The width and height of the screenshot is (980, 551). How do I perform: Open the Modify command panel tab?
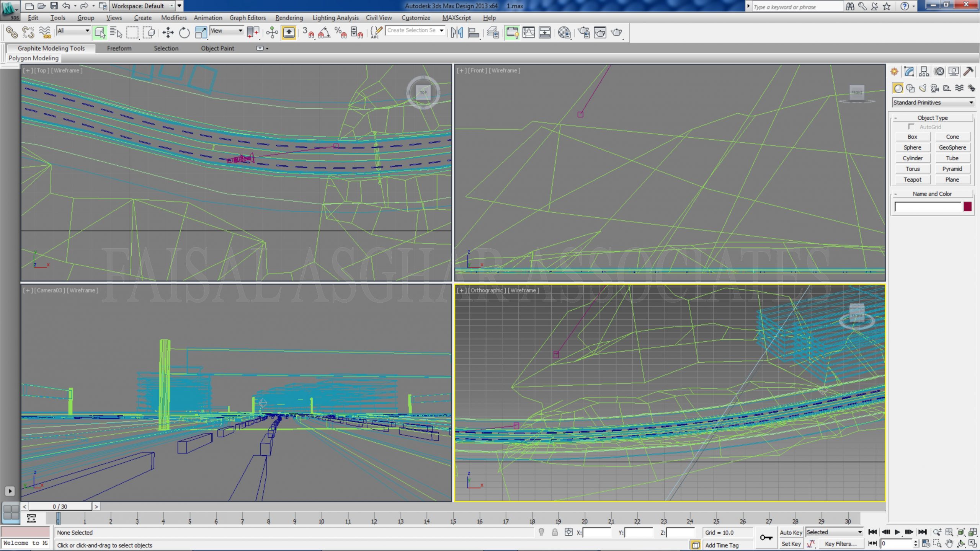click(x=909, y=72)
